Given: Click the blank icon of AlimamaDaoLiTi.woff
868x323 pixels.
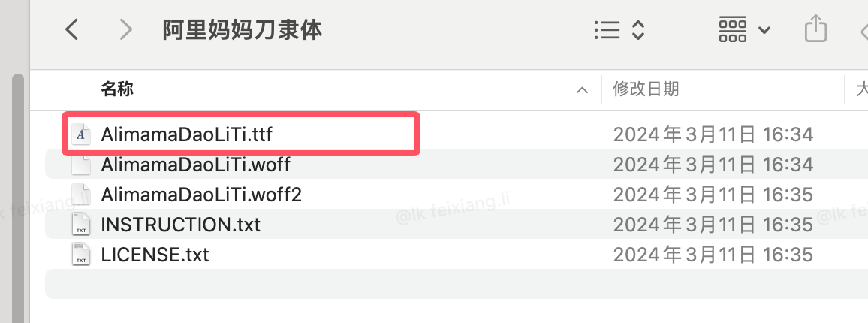Looking at the screenshot, I should coord(81,164).
